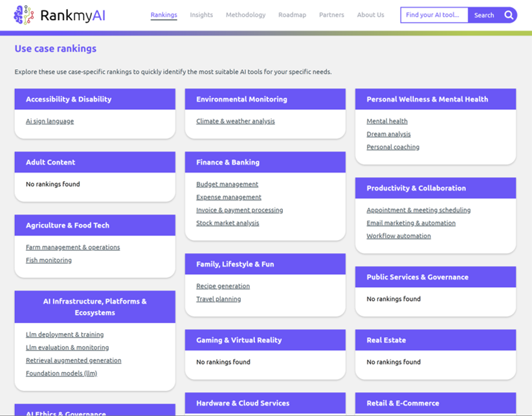Click Family, Lifestyle & Fun card header
Image resolution: width=532 pixels, height=416 pixels.
[265, 264]
